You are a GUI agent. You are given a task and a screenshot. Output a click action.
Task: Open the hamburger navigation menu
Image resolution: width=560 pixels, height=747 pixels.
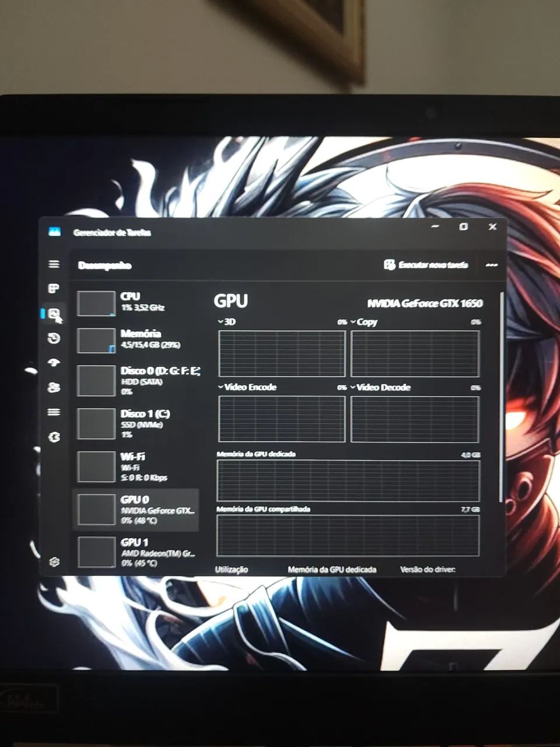54,264
